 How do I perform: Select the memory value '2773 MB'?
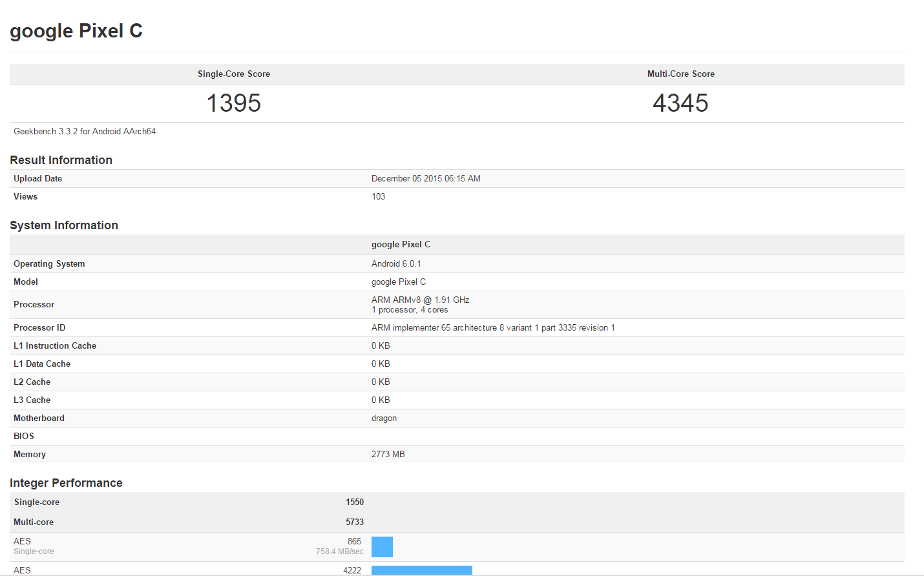(x=388, y=455)
